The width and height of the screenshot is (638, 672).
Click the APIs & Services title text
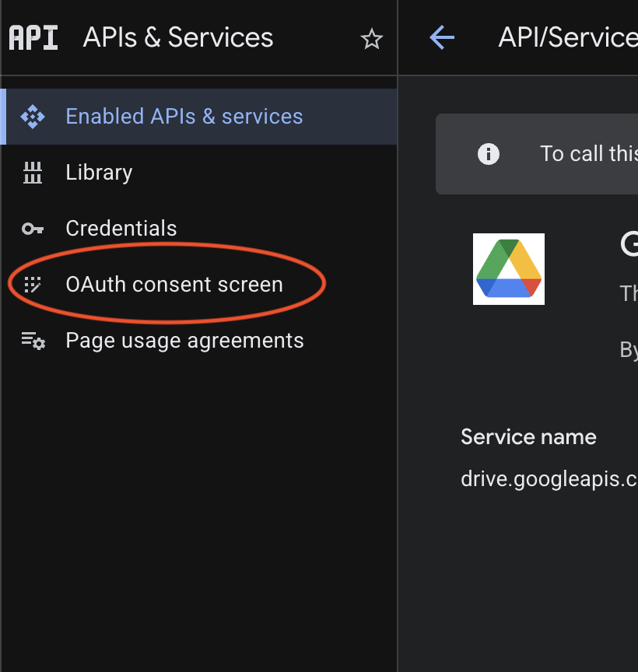(177, 37)
